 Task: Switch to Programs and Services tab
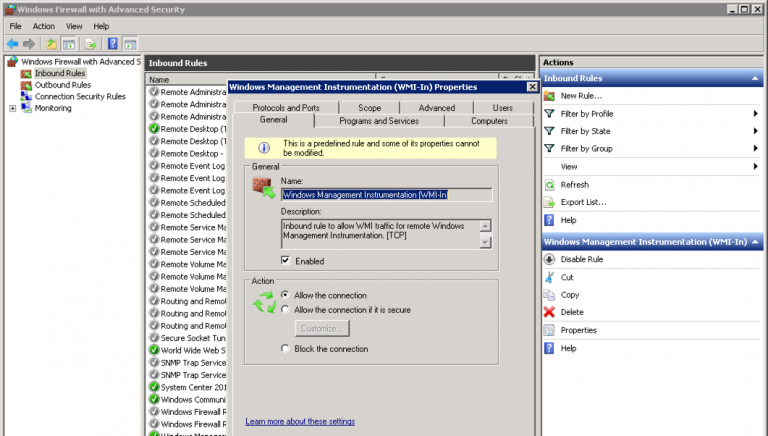point(379,121)
